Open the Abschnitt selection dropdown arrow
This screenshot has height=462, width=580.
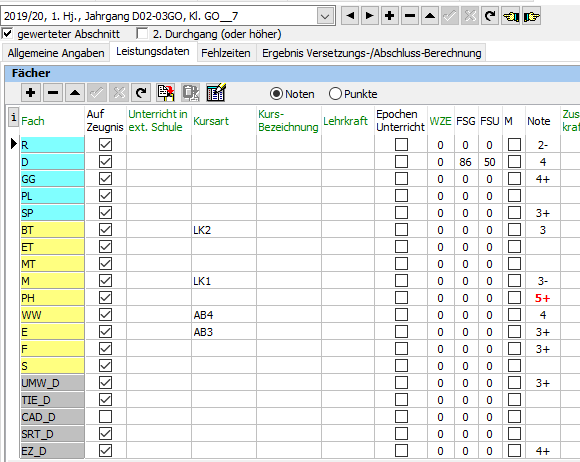click(325, 16)
